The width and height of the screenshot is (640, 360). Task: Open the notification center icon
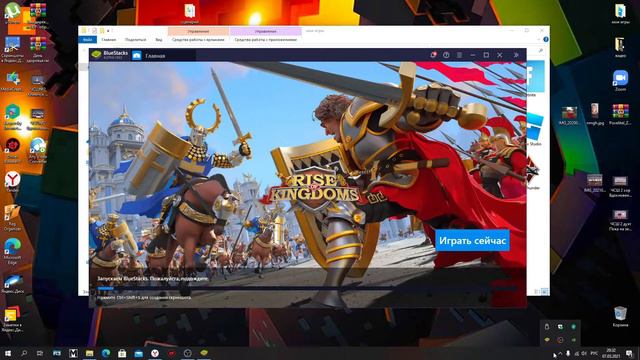(629, 353)
